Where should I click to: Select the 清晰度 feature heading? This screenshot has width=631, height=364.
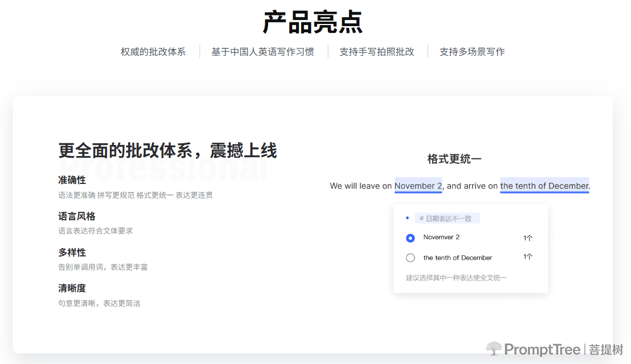click(x=72, y=288)
